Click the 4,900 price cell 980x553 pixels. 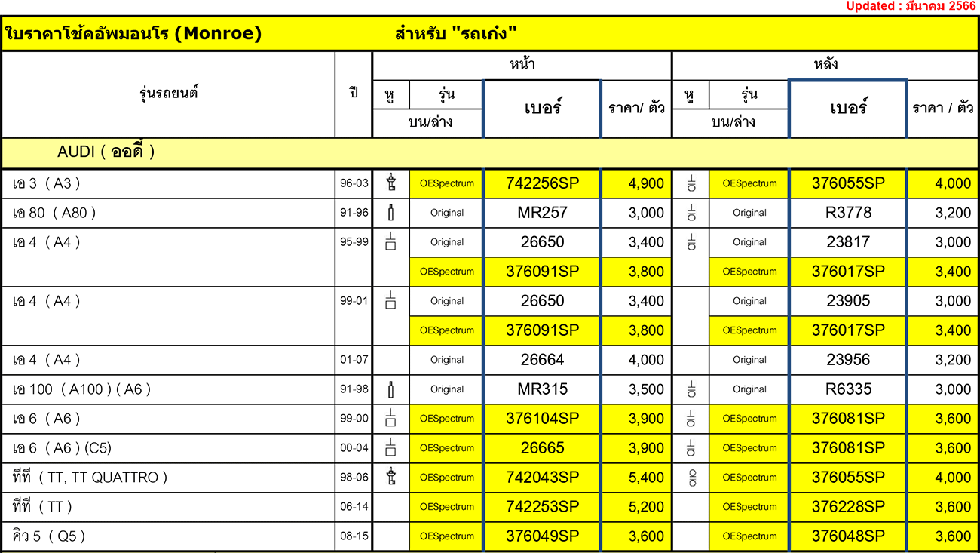[636, 183]
